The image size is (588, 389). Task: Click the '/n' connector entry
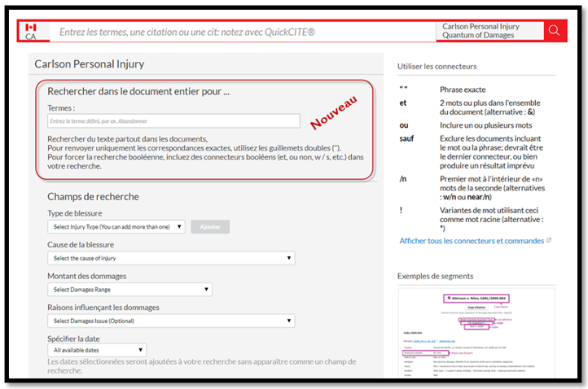(403, 179)
